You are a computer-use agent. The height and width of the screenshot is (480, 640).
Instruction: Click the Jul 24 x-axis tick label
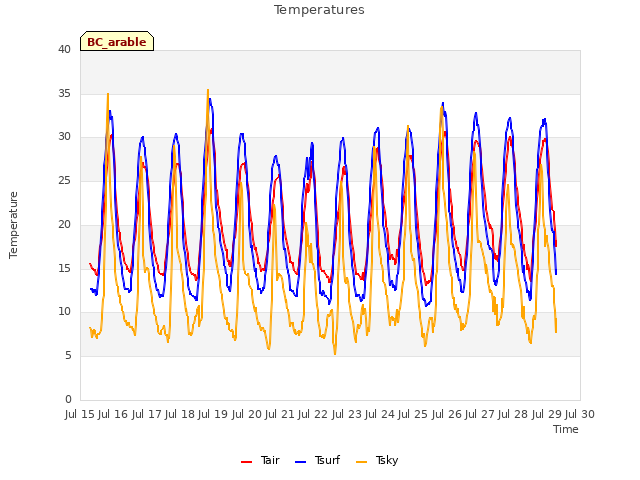point(380,414)
